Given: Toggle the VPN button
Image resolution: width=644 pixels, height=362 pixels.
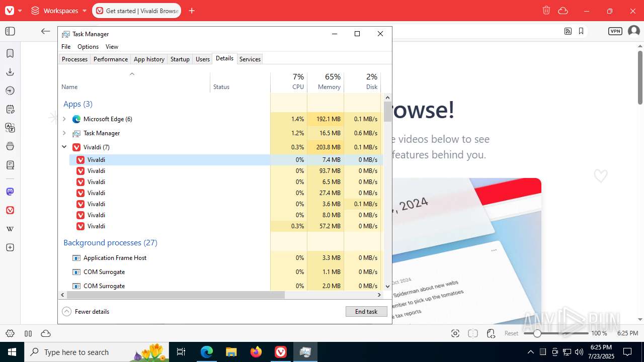Looking at the screenshot, I should coord(615,31).
